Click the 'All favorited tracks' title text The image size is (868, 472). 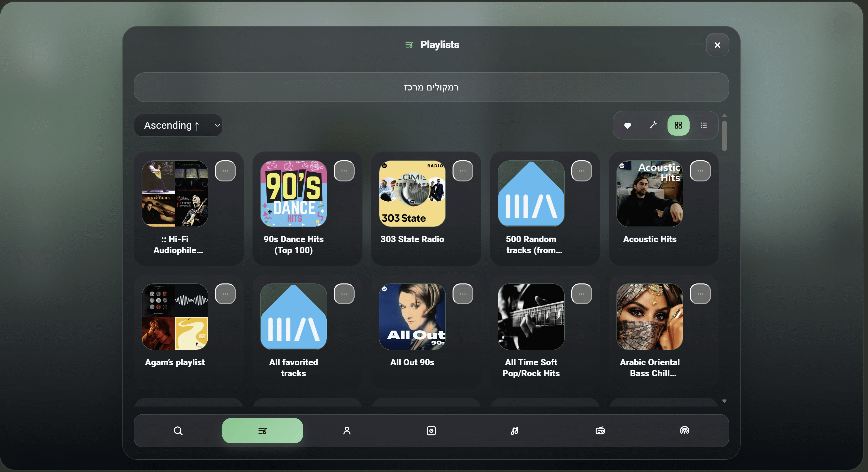(294, 368)
